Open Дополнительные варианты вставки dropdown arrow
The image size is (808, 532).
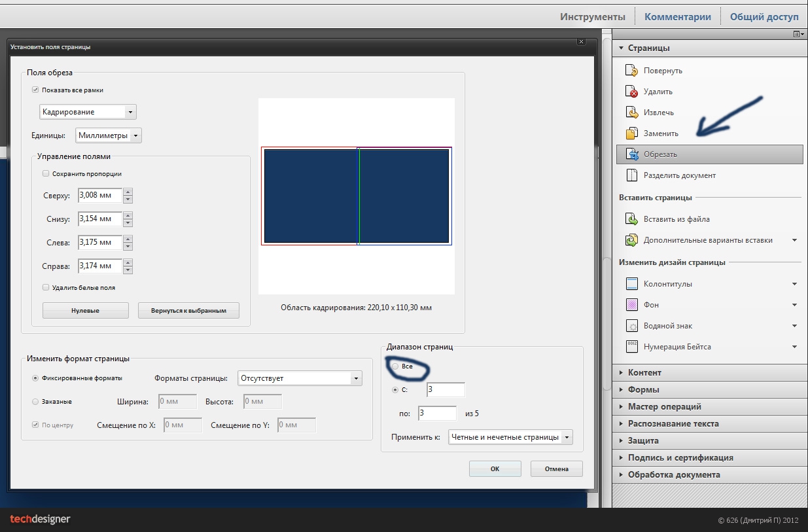794,240
